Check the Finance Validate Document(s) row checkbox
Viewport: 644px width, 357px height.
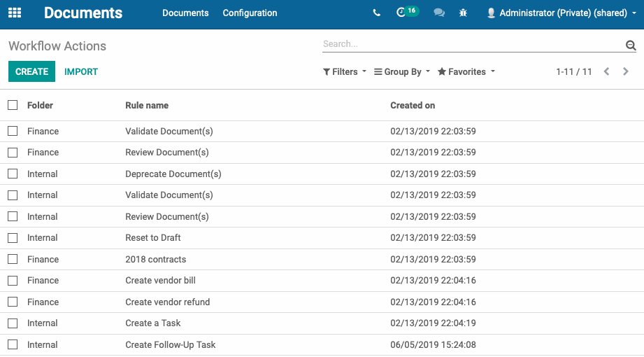coord(13,131)
